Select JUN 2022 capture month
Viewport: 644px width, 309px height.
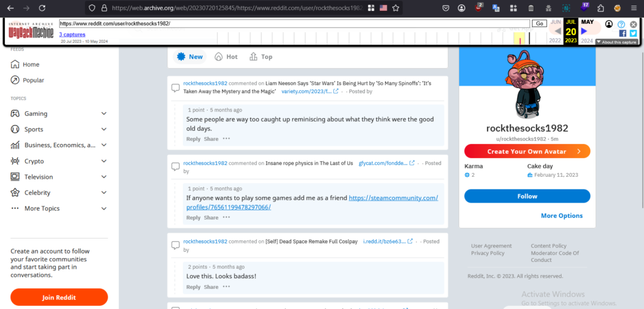pyautogui.click(x=555, y=22)
